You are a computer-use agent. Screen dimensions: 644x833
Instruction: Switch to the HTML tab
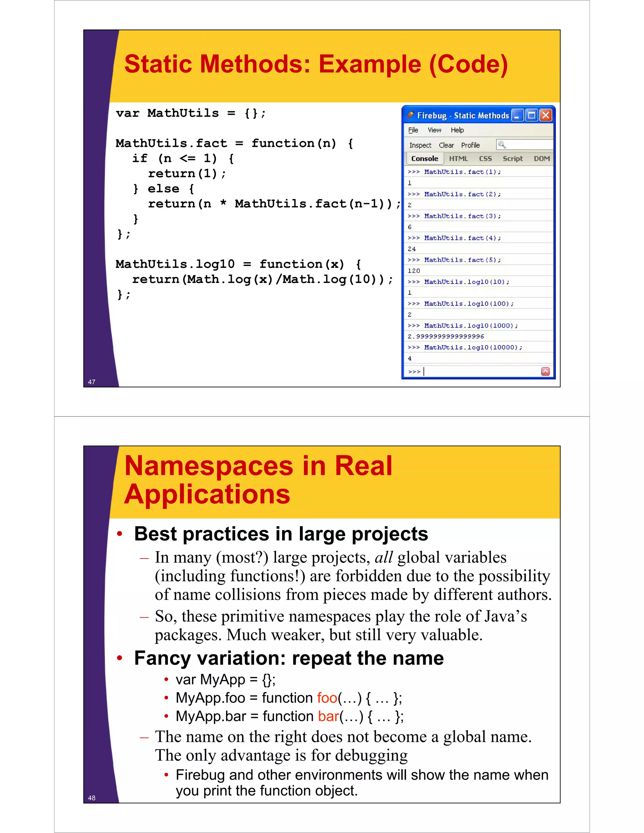458,159
